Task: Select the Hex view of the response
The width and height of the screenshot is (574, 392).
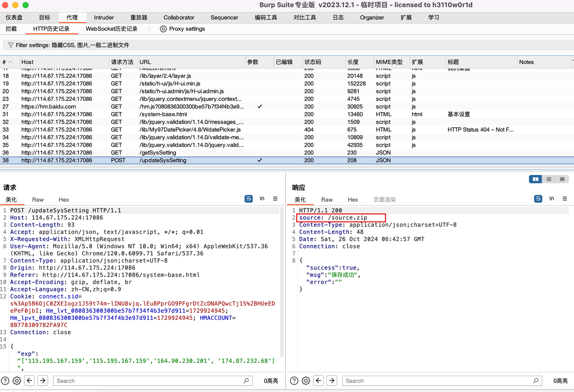Action: 353,200
